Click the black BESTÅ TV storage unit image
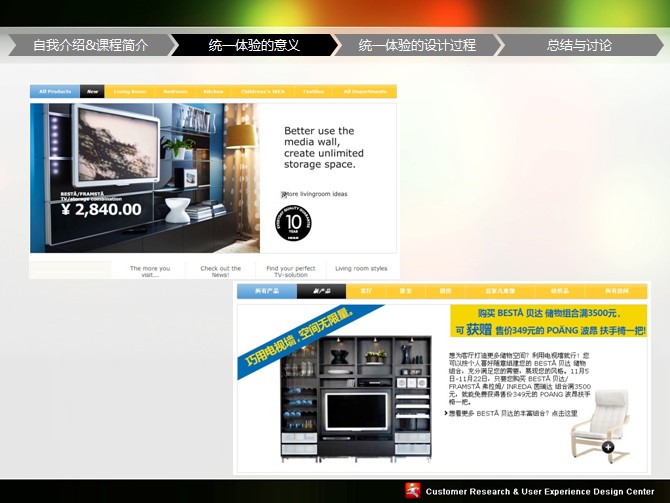Screen dimensions: 670x503 click(x=356, y=399)
